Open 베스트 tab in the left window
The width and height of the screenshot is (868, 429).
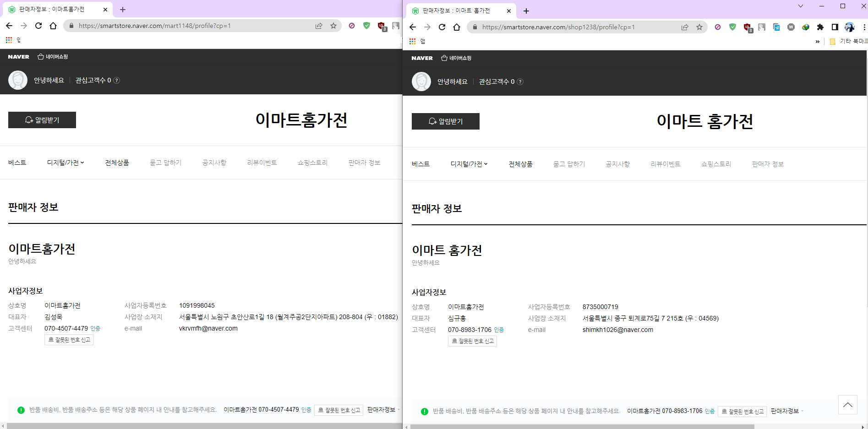click(x=17, y=163)
